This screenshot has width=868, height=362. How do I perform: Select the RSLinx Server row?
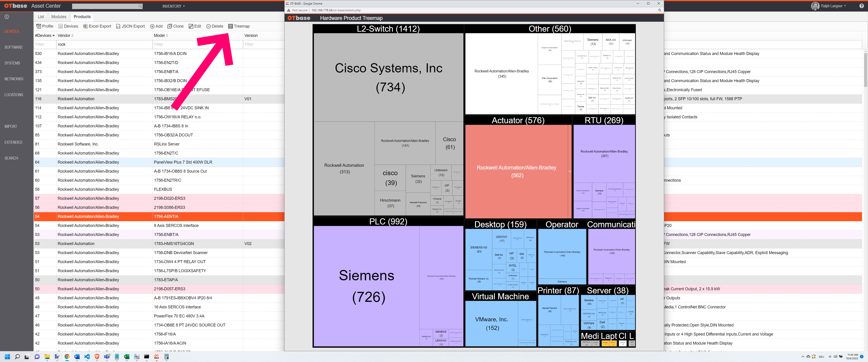pos(159,144)
